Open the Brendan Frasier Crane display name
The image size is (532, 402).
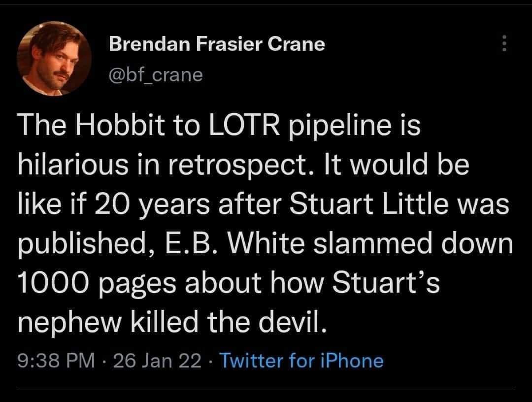tap(217, 44)
